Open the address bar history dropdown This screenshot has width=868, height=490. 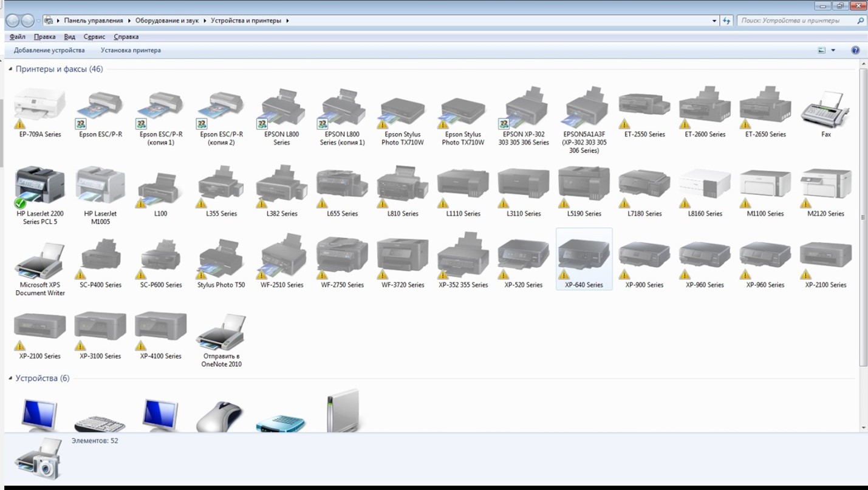(714, 21)
